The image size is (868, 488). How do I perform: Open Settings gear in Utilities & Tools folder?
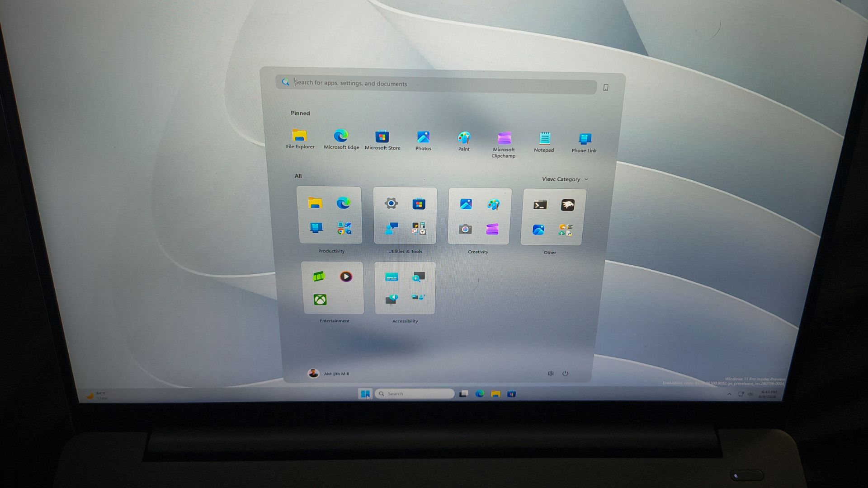[x=391, y=203]
